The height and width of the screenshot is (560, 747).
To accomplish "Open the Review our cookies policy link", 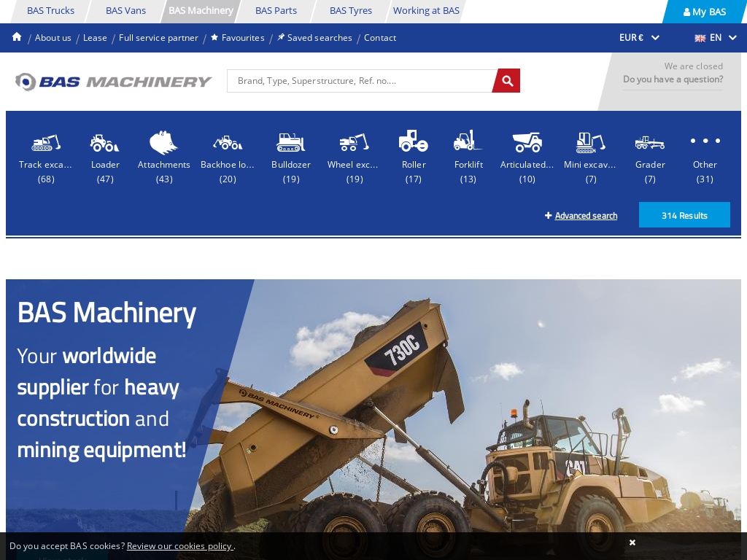I will point(179,545).
